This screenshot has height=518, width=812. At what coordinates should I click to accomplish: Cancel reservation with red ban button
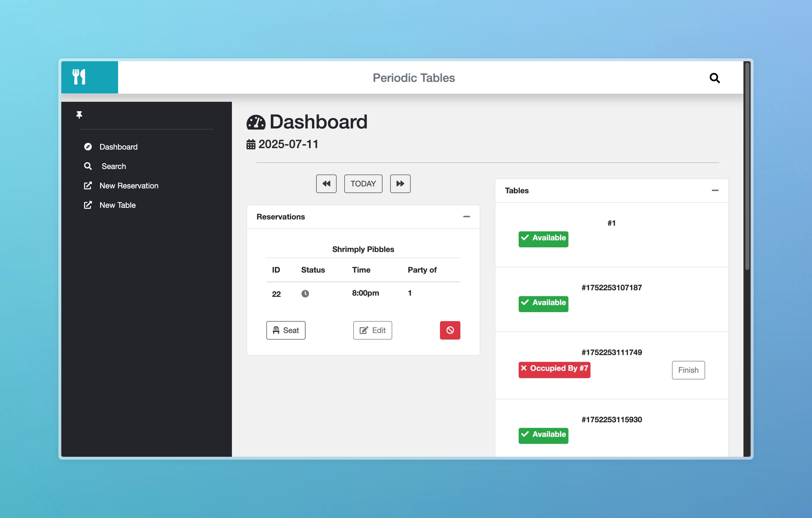[x=450, y=330]
